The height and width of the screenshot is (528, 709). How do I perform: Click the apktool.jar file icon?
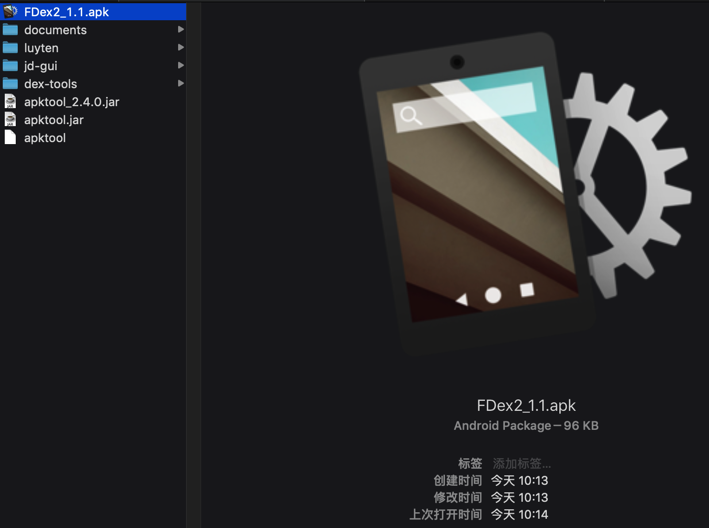point(10,119)
